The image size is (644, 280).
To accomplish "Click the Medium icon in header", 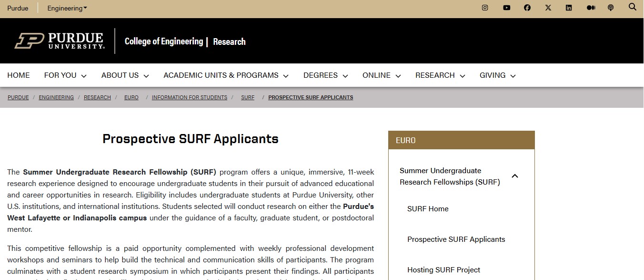I will tap(591, 8).
